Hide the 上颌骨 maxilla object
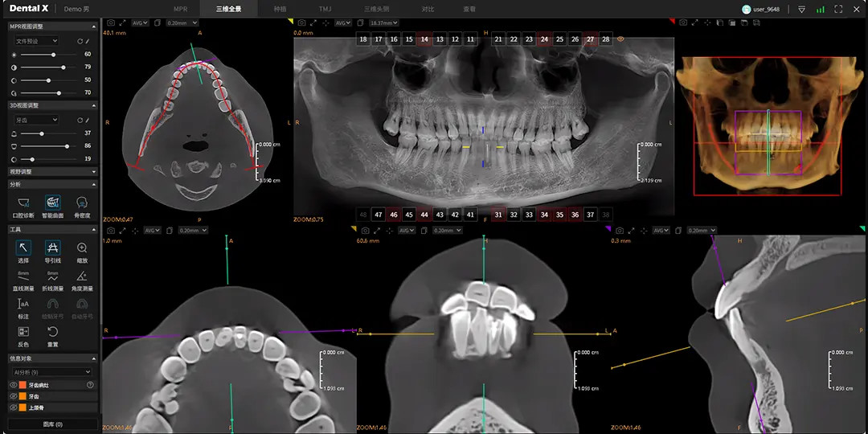The image size is (868, 434). (x=13, y=407)
